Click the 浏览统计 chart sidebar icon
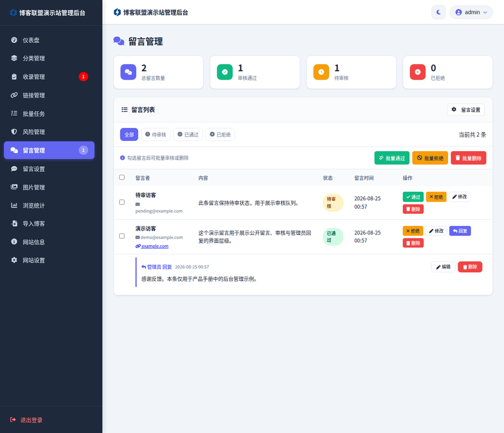This screenshot has width=504, height=433. (14, 205)
